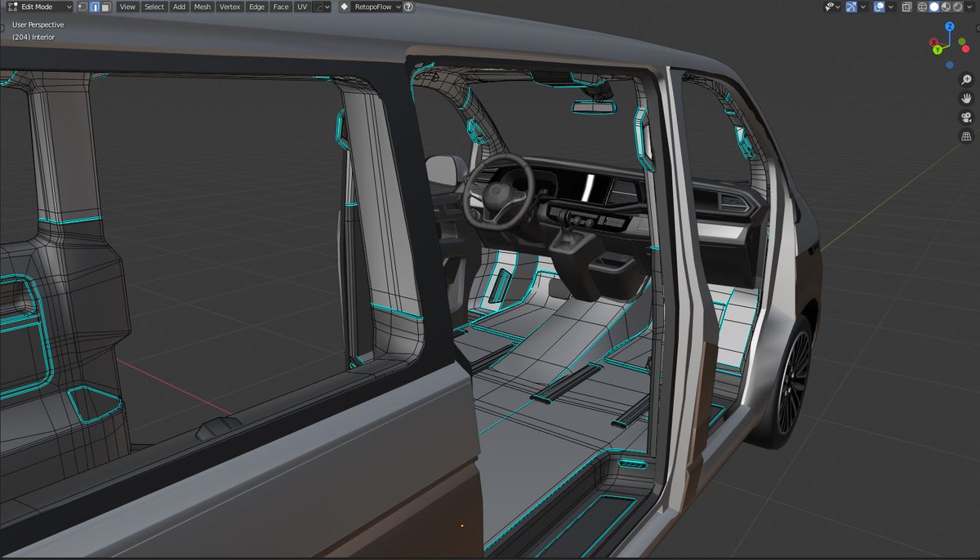980x560 pixels.
Task: Switch to Material Preview shading icon
Action: click(x=946, y=7)
